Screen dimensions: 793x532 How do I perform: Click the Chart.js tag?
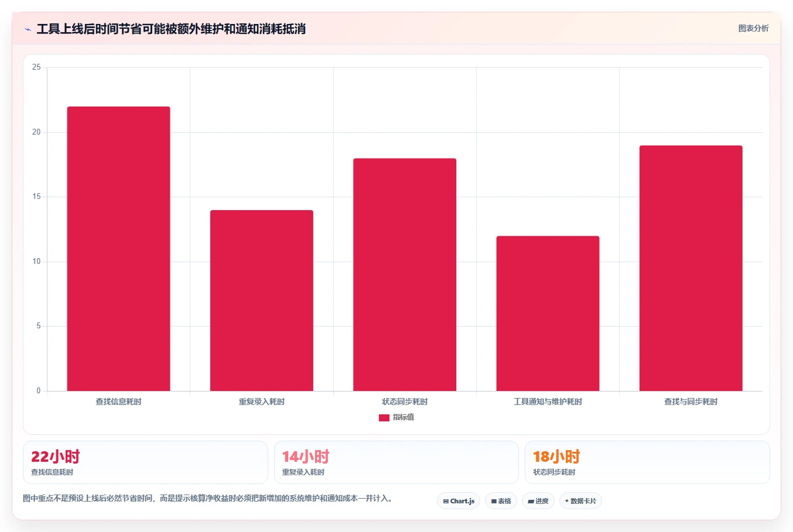click(x=459, y=501)
